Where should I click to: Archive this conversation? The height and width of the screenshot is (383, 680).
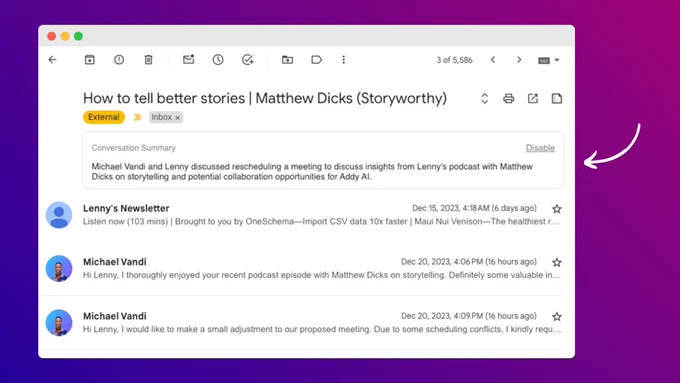pos(89,60)
